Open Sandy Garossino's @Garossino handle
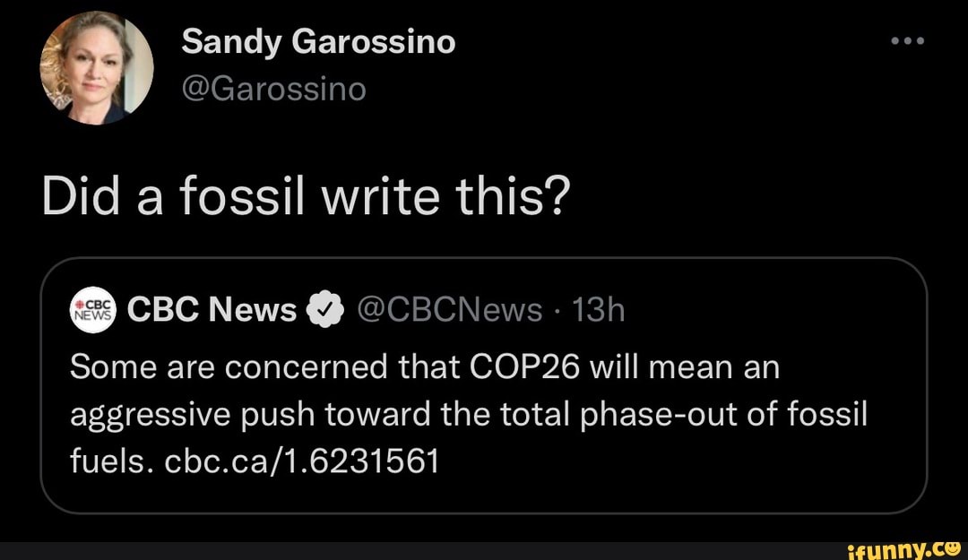 (x=273, y=89)
